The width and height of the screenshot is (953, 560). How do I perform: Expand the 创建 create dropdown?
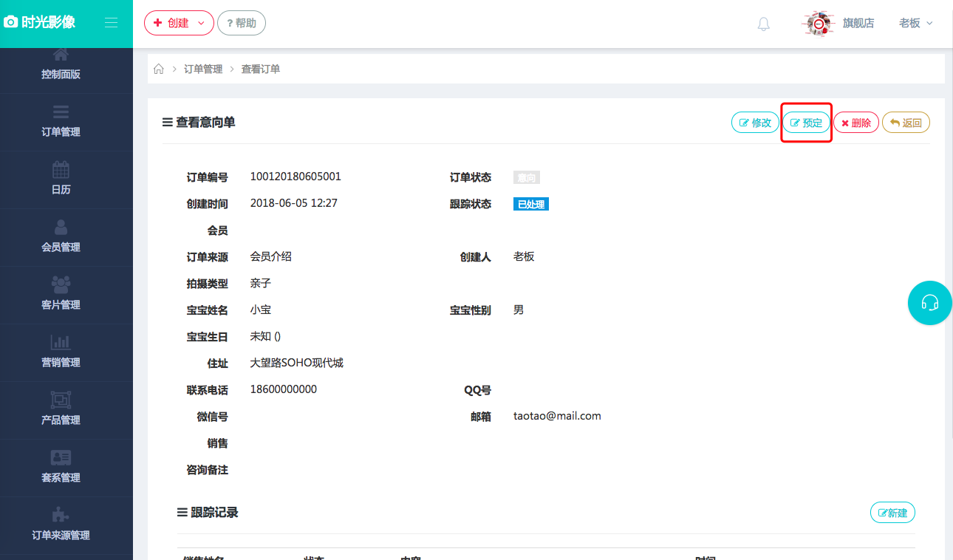coord(179,23)
